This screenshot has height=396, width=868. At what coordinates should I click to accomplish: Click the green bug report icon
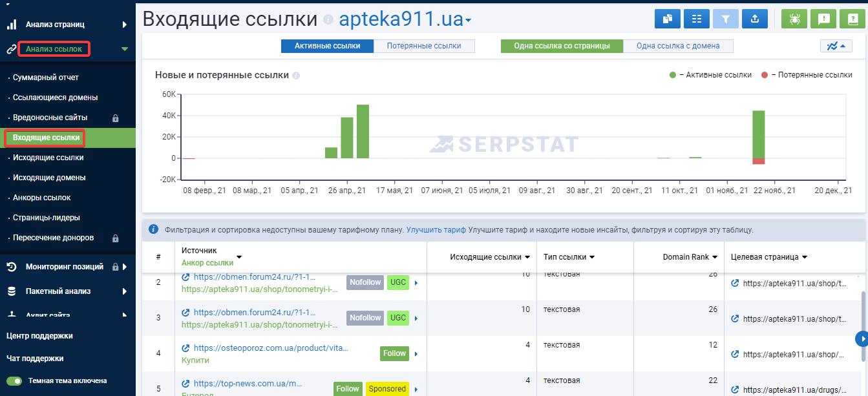pyautogui.click(x=794, y=19)
